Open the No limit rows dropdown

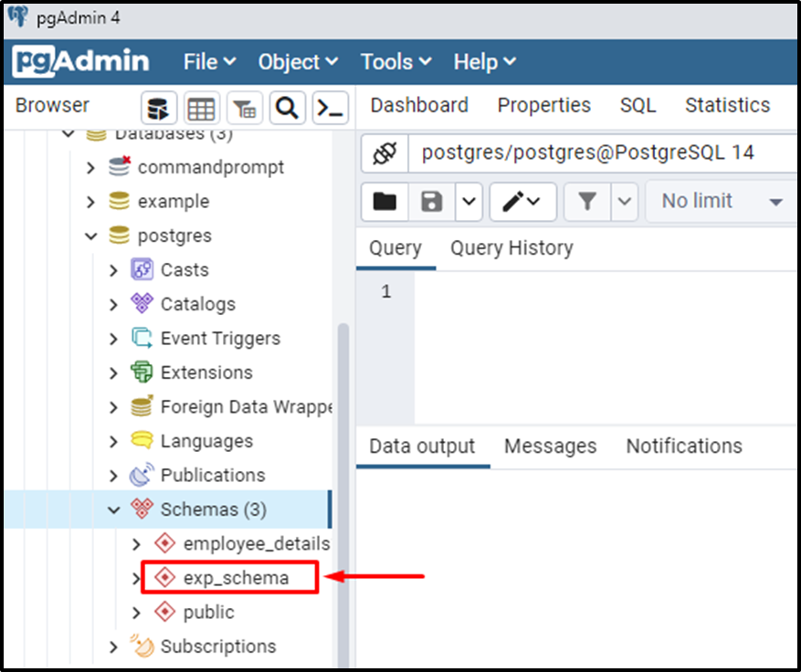tap(722, 201)
